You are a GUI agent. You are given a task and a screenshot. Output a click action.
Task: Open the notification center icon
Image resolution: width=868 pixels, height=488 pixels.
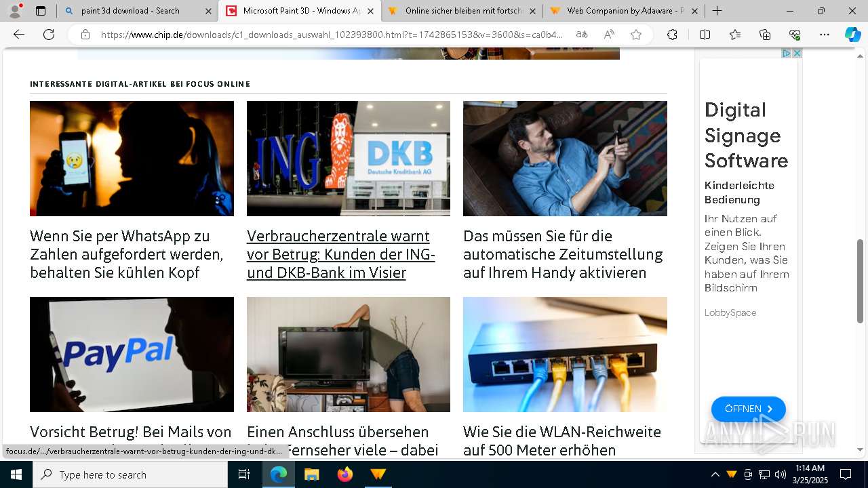(x=846, y=474)
